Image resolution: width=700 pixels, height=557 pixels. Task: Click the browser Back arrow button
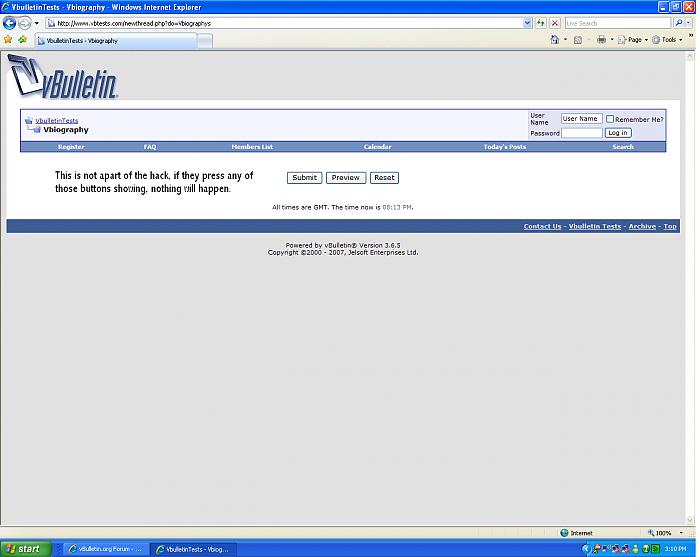(10, 22)
